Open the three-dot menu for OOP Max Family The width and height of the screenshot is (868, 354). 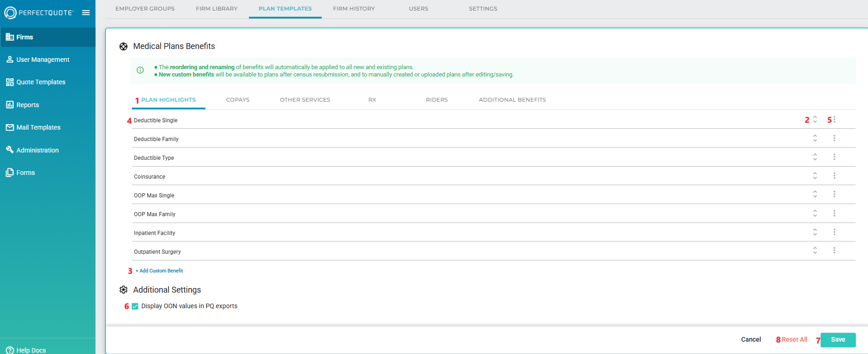click(834, 213)
